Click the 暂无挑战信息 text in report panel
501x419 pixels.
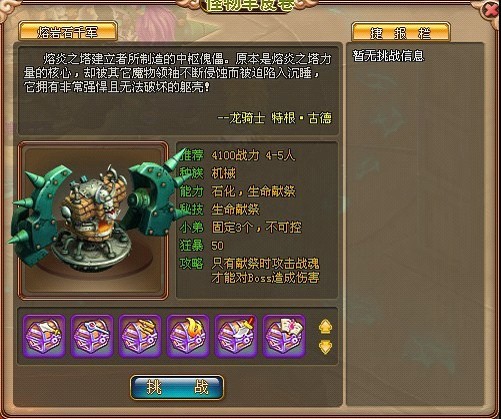388,55
